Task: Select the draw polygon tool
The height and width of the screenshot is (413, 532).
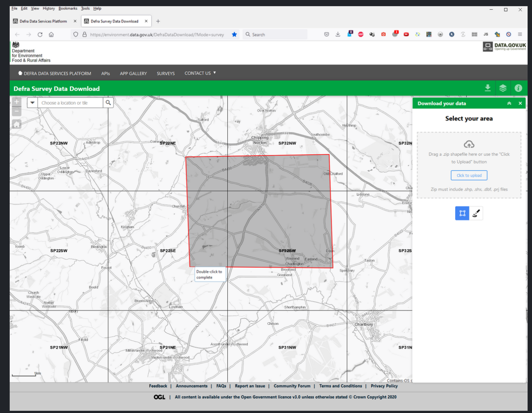Action: tap(462, 213)
